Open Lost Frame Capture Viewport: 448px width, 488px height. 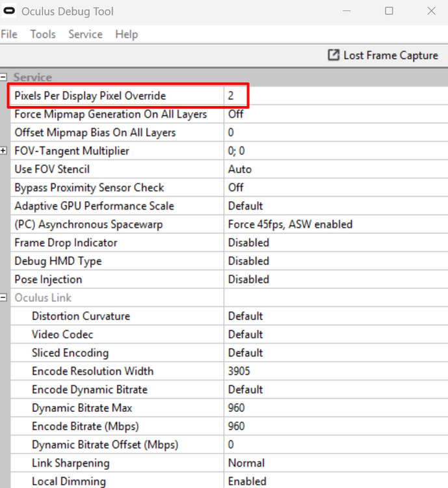click(383, 55)
